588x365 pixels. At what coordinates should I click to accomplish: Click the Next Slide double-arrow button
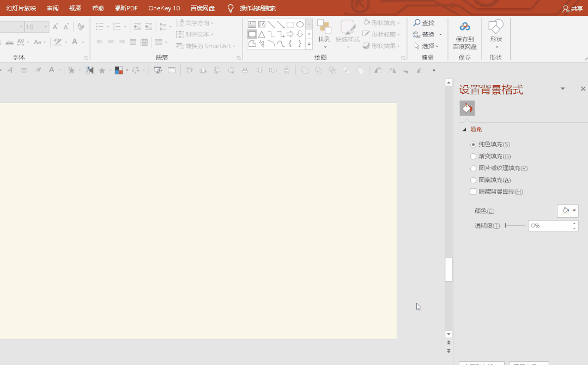click(448, 351)
